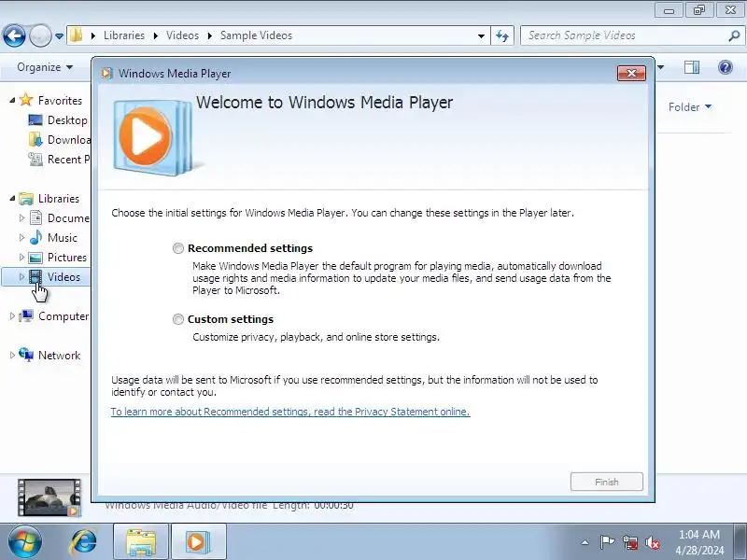Open Explorer help question mark

[726, 67]
